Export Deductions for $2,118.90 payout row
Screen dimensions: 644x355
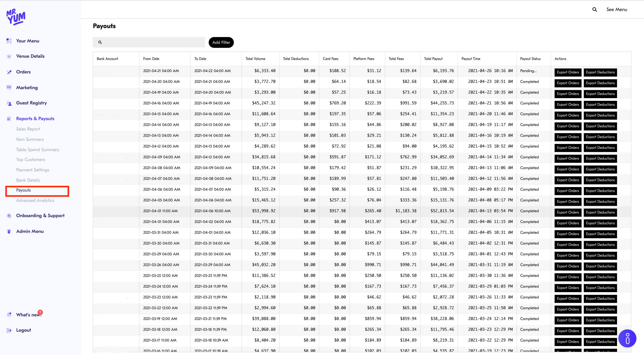[600, 299]
